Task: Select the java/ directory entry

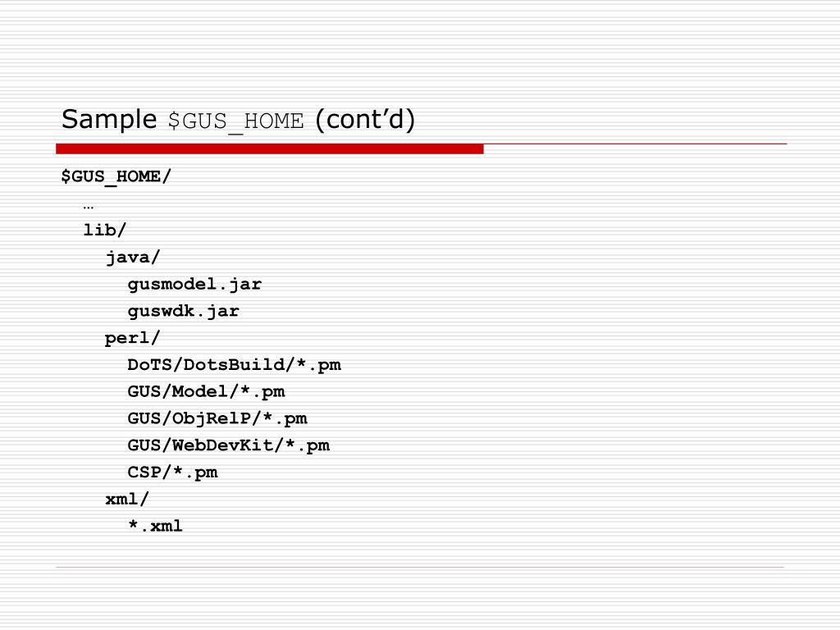Action: (x=132, y=257)
